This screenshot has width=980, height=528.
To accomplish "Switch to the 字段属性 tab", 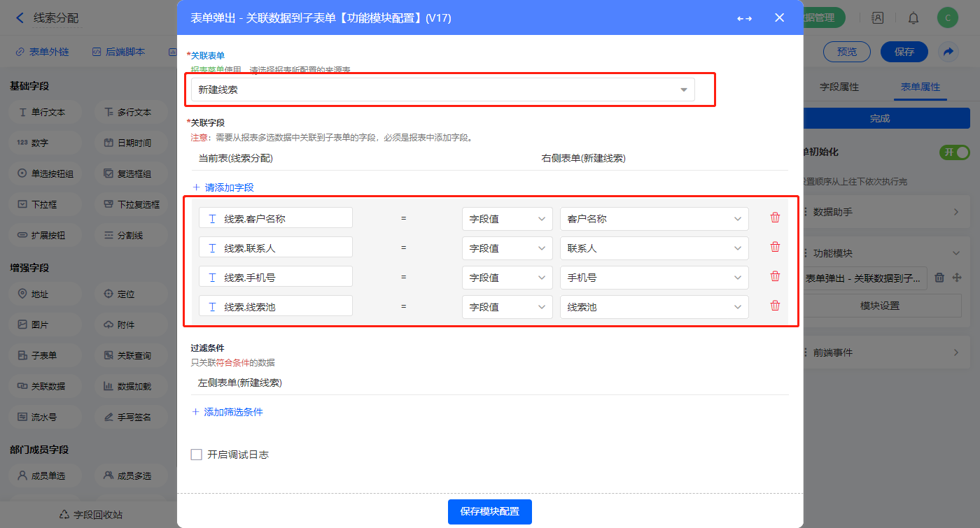I will [839, 87].
